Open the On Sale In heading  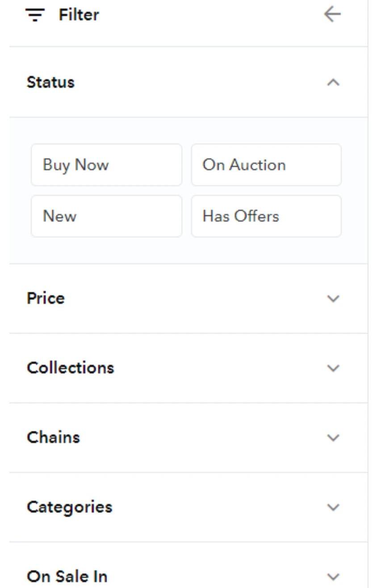(x=67, y=577)
